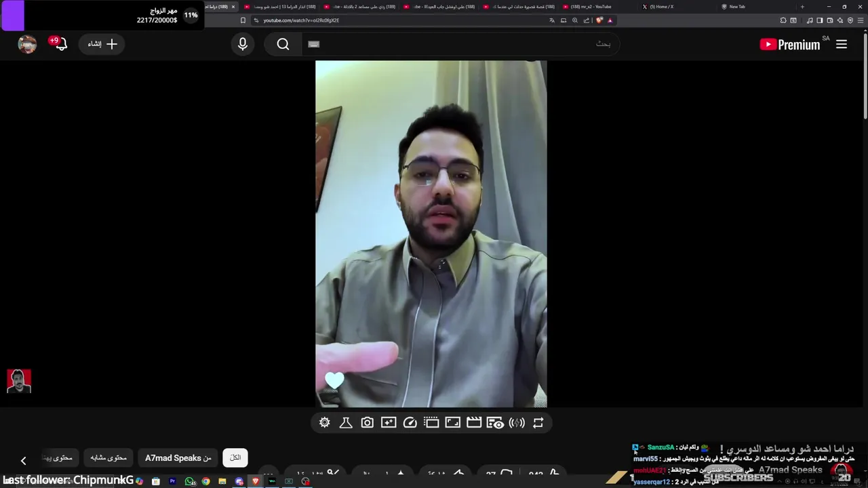
Task: Click the translate icon in address bar
Action: (x=552, y=20)
